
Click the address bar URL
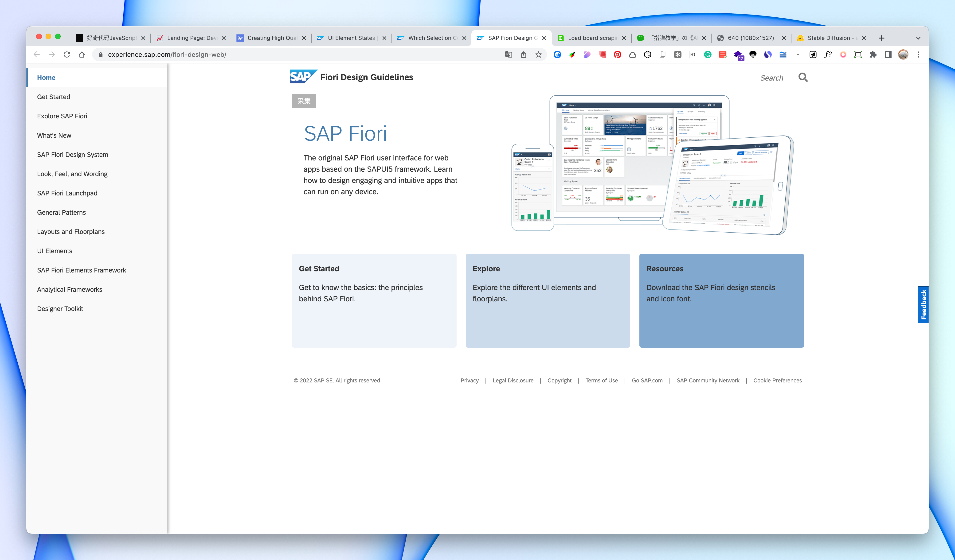pyautogui.click(x=167, y=54)
